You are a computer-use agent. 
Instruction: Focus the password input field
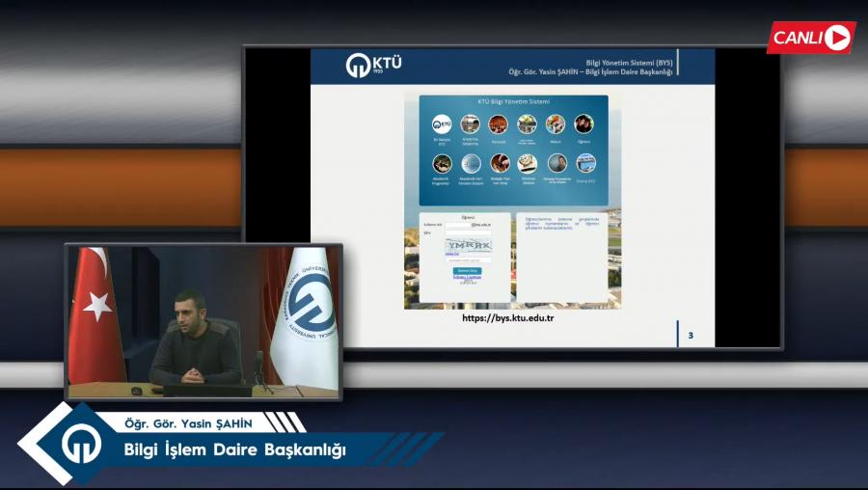(x=468, y=232)
